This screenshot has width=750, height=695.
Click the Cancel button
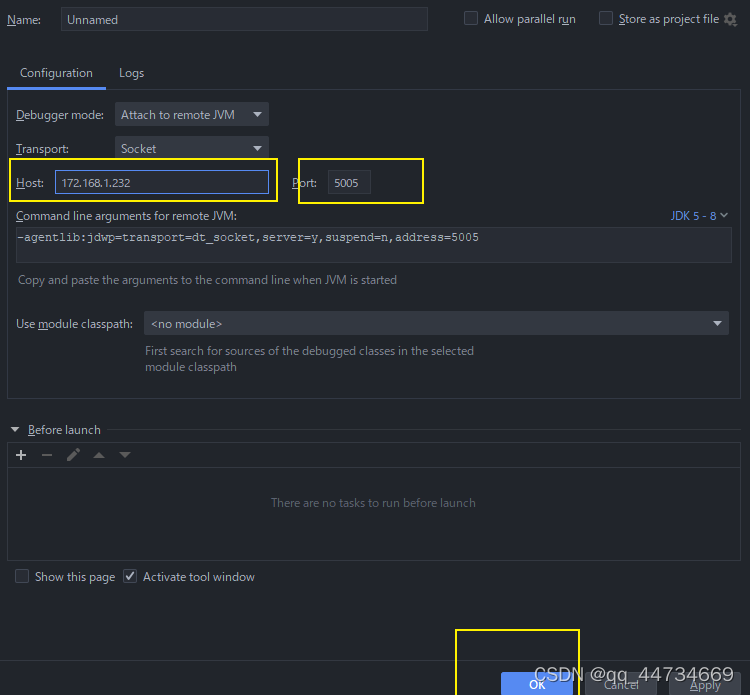[621, 684]
